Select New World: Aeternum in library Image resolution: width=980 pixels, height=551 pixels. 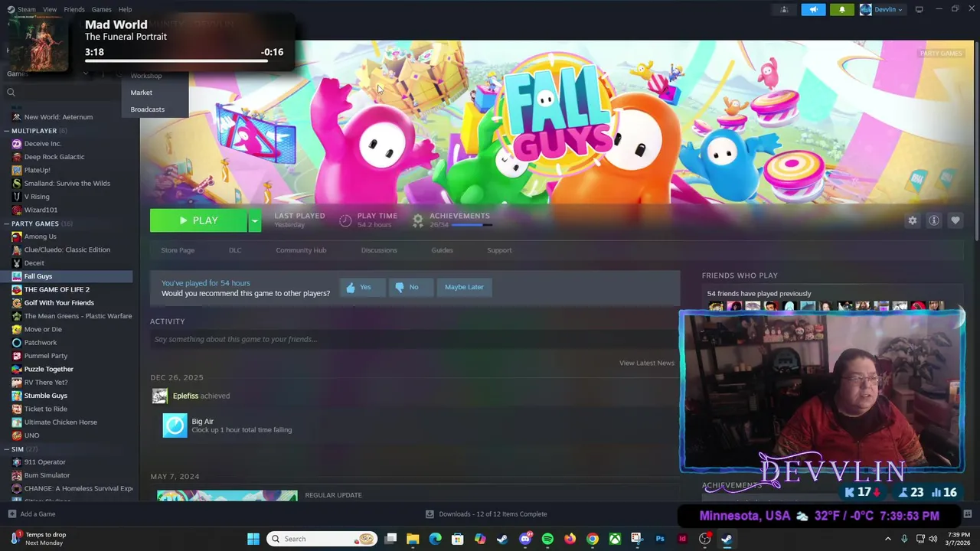point(58,117)
